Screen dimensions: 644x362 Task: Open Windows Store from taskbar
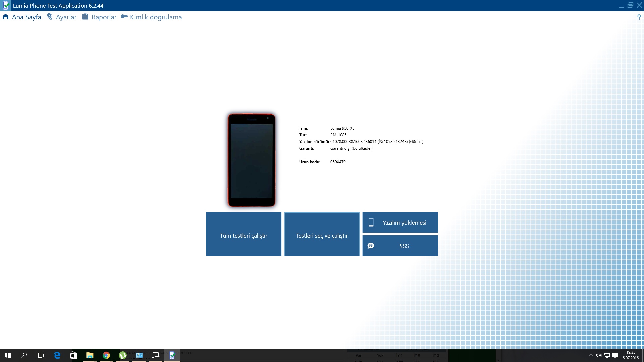(x=73, y=355)
